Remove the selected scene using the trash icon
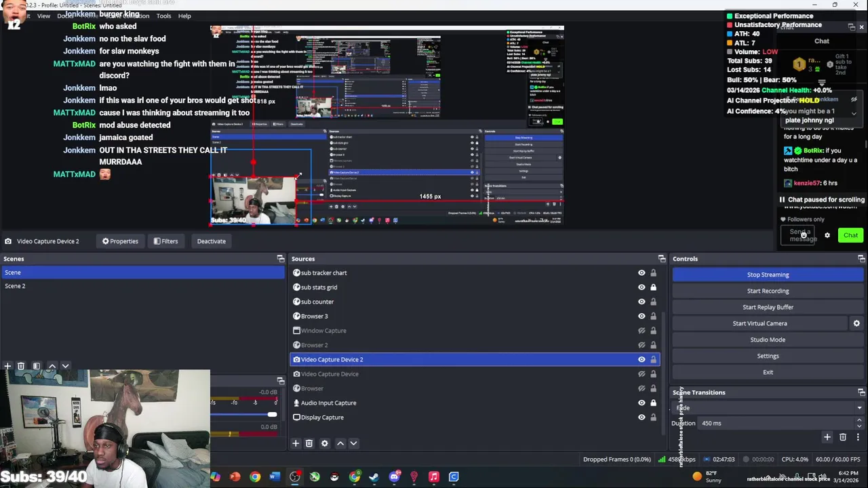The height and width of the screenshot is (488, 868). (21, 366)
